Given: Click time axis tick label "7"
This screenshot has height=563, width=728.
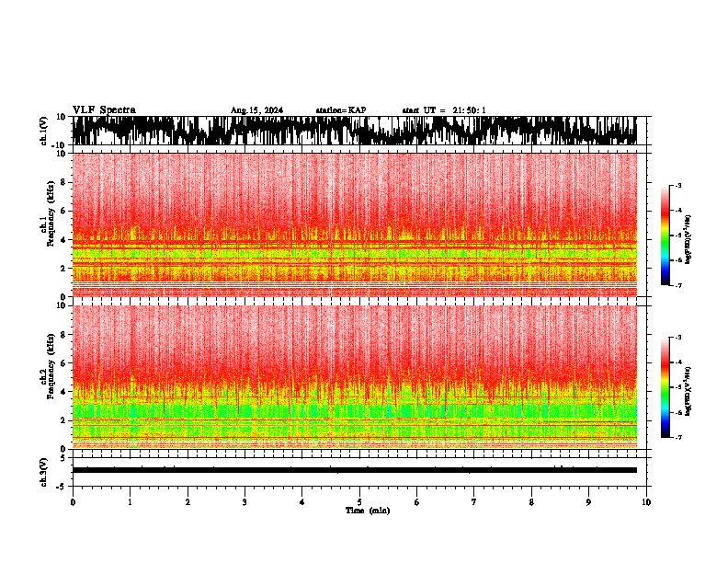Looking at the screenshot, I should (x=474, y=502).
